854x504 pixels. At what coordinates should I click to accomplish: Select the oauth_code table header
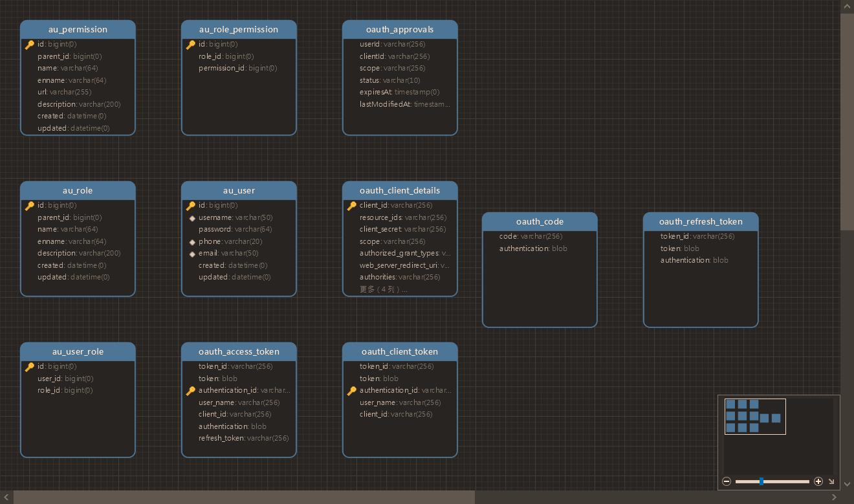point(540,221)
